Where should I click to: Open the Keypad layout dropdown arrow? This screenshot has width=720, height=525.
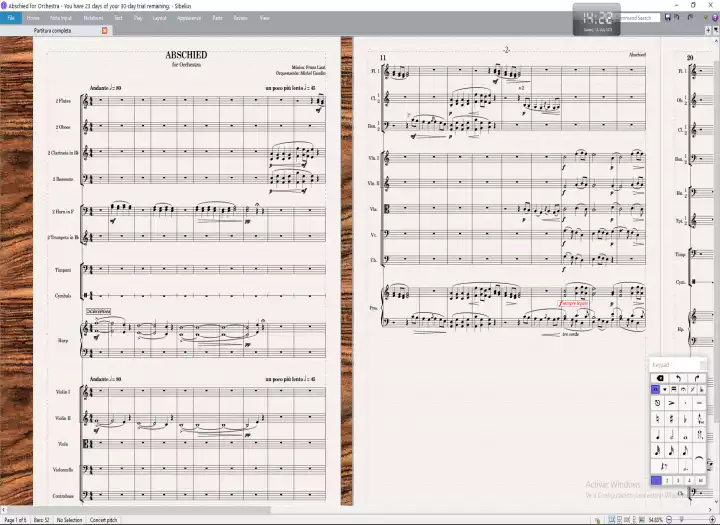665,389
